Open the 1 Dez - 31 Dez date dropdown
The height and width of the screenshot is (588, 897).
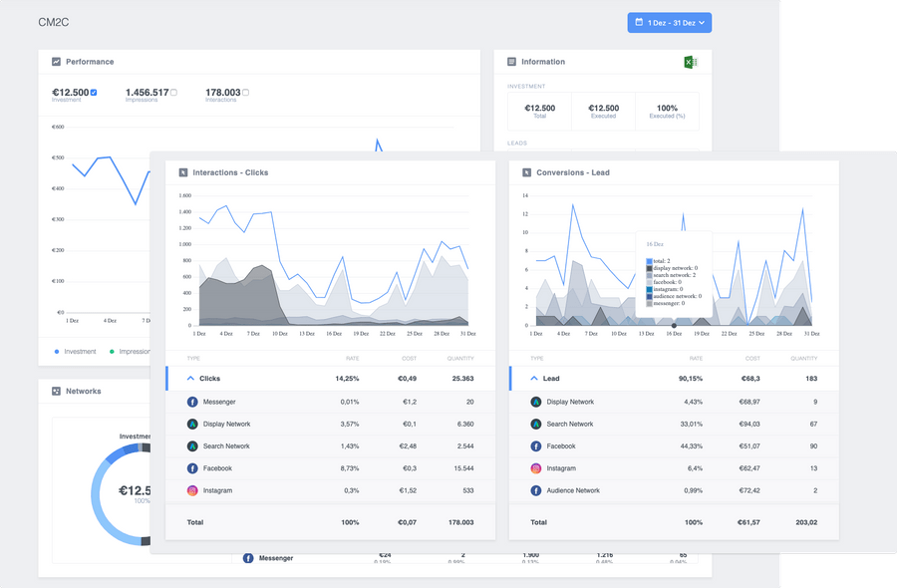point(670,23)
